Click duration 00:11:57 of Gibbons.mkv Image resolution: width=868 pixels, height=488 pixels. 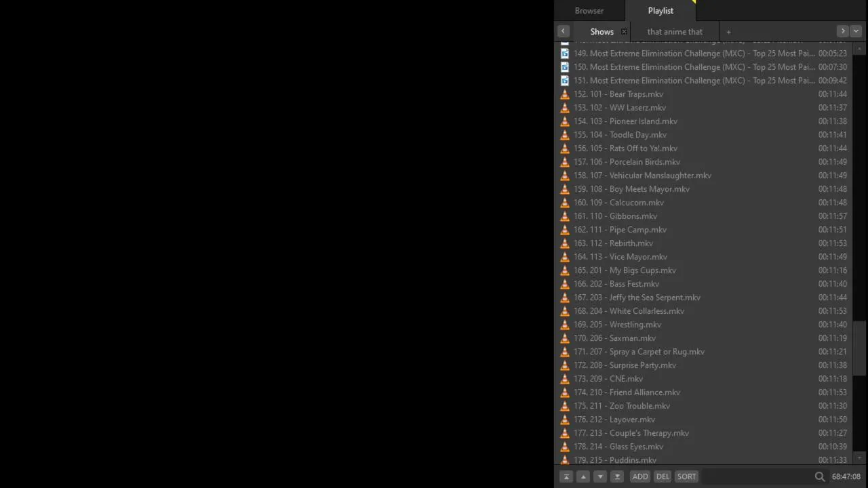[832, 216]
